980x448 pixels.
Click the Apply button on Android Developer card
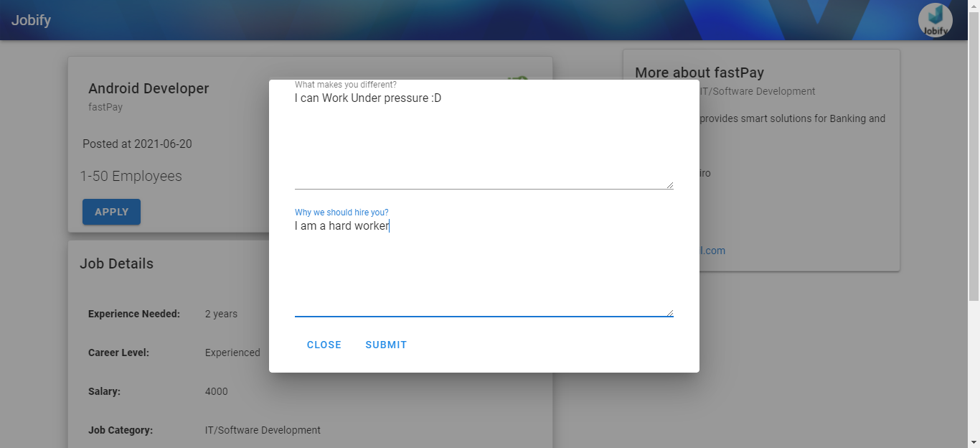[111, 212]
